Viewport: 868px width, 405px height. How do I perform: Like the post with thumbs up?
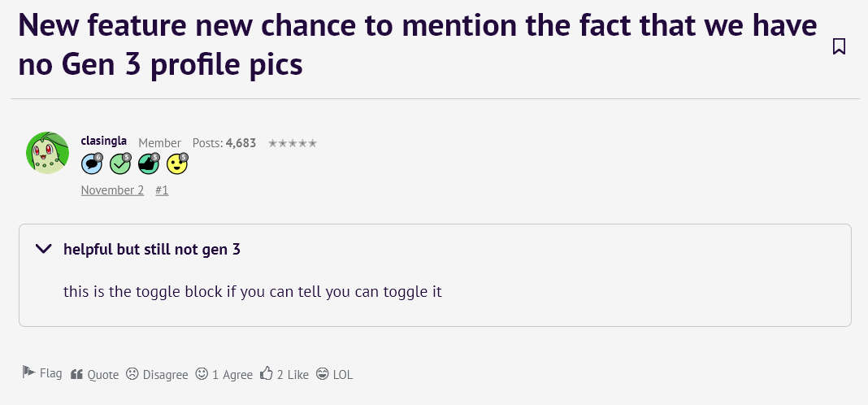284,374
